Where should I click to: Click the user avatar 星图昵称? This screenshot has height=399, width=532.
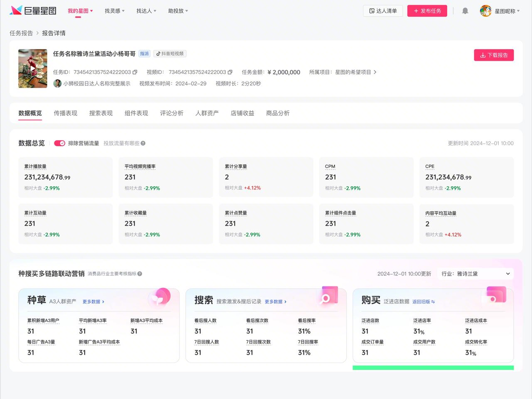pos(485,11)
